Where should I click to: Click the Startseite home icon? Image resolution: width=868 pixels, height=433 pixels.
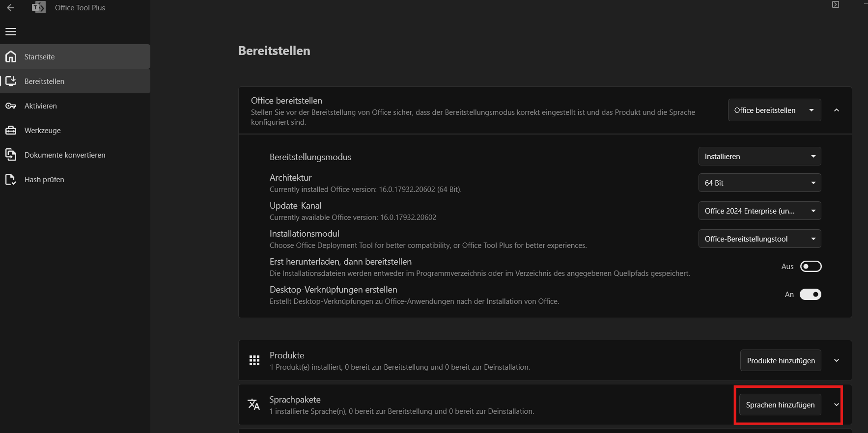(x=11, y=57)
